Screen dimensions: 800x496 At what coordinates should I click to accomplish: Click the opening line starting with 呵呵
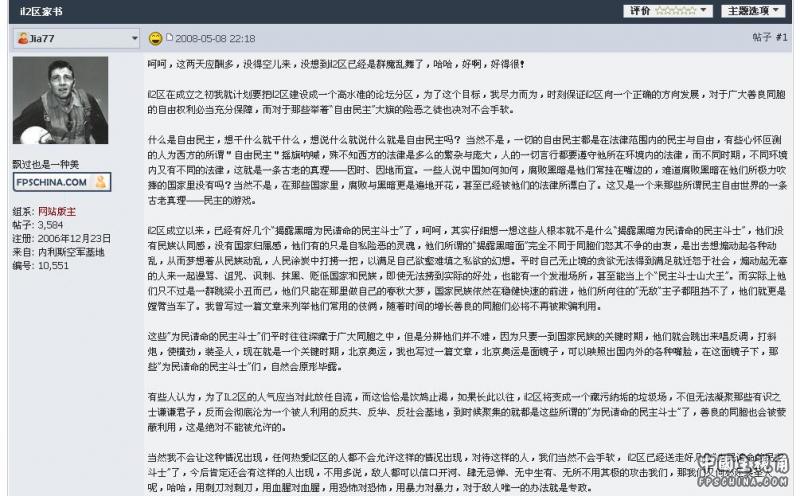(x=336, y=64)
